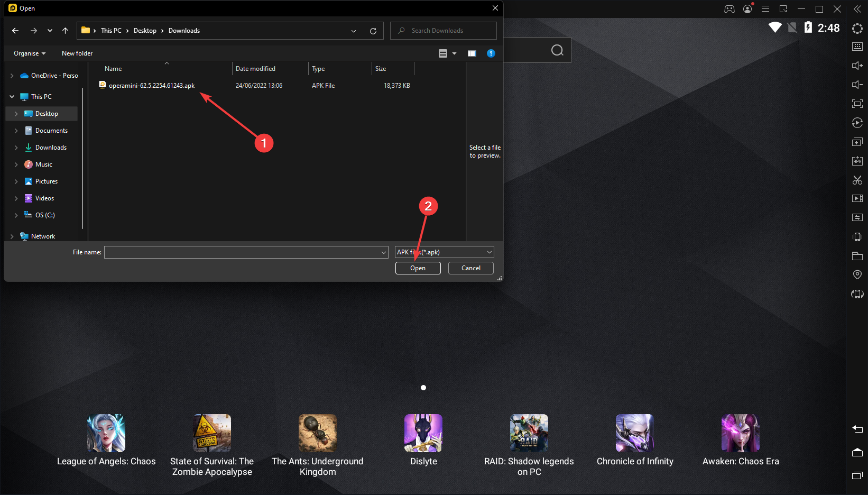
Task: Click This PC in breadcrumb path
Action: pos(111,31)
